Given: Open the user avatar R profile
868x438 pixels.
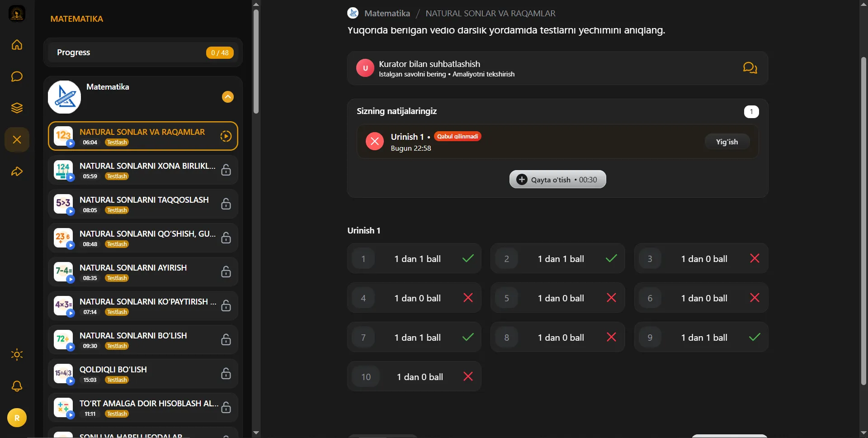Looking at the screenshot, I should [x=17, y=418].
